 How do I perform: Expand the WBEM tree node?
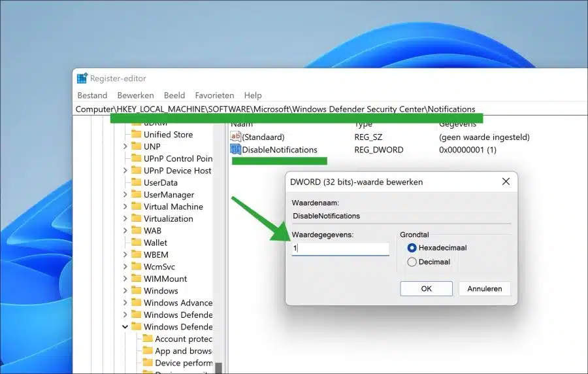pyautogui.click(x=125, y=254)
